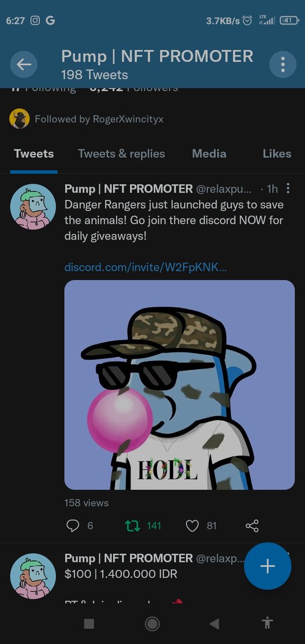Like the Danger Rangers tweet via the heart icon
This screenshot has height=644, width=305.
192,526
